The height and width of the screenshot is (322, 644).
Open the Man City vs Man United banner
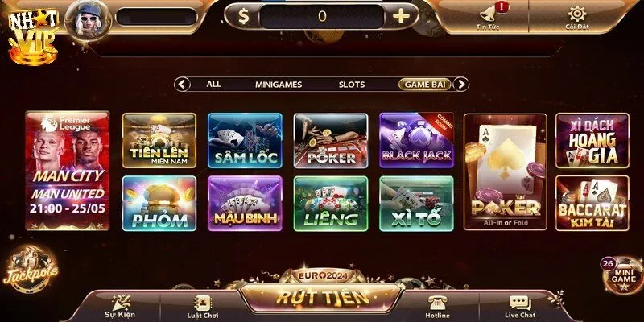68,171
